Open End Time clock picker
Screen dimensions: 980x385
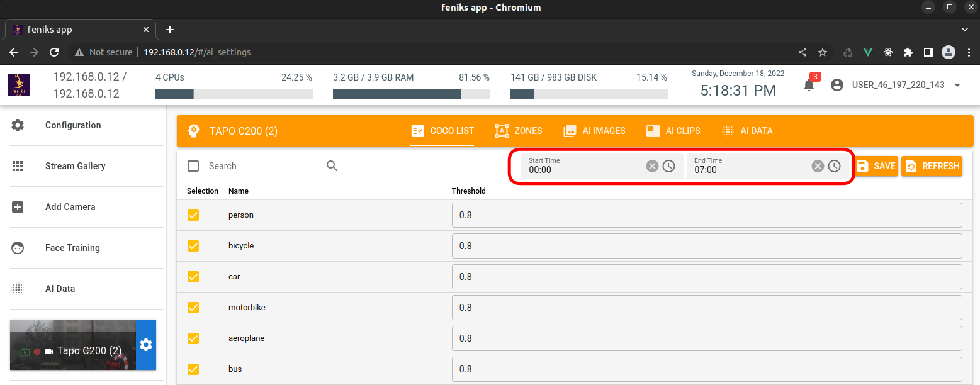point(834,166)
